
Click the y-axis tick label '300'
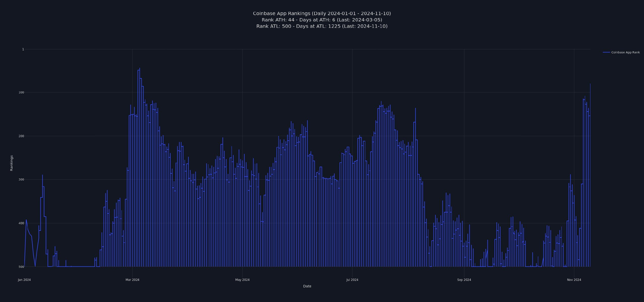click(x=21, y=179)
